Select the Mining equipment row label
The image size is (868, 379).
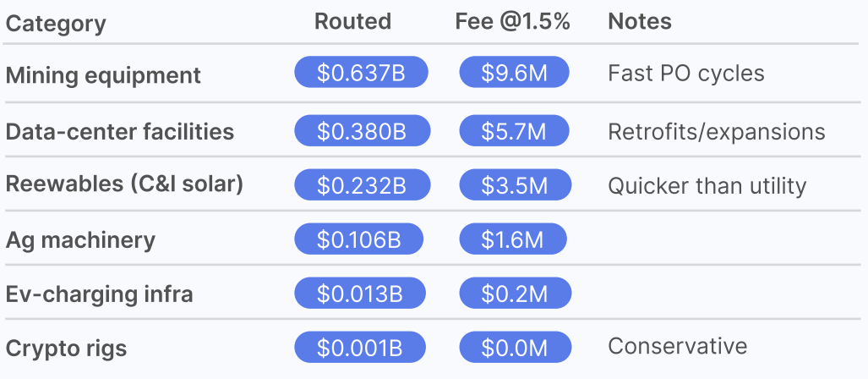click(x=103, y=74)
